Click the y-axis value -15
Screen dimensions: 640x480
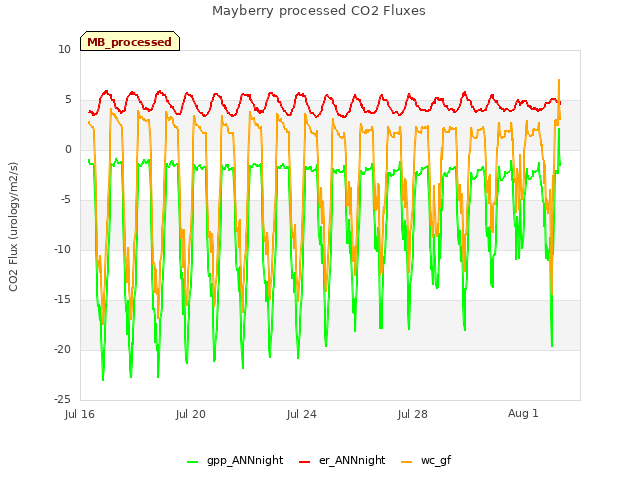coord(63,300)
